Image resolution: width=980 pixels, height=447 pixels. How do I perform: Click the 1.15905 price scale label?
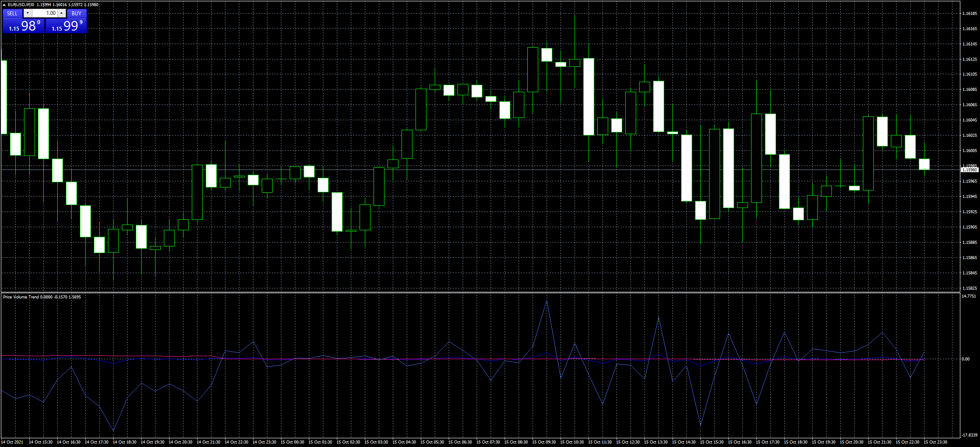969,227
